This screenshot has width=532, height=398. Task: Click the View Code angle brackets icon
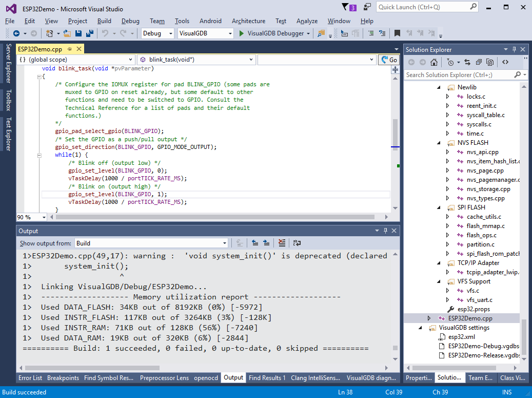click(x=505, y=62)
